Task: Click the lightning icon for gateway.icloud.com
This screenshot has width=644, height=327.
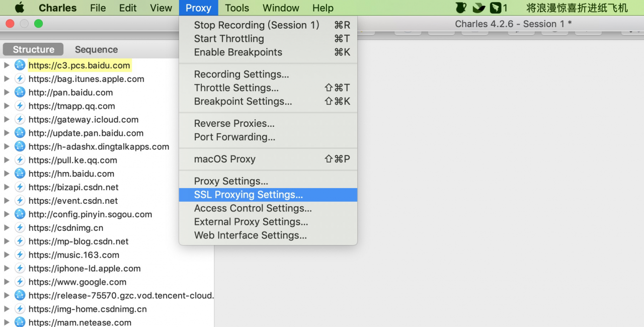Action: click(20, 119)
